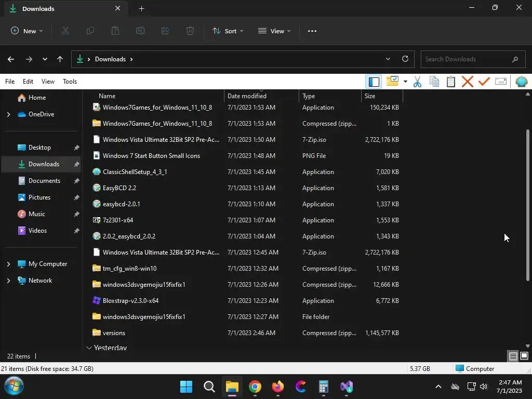Screen dimensions: 532x399
Task: Open Firefox from taskbar
Action: click(278, 387)
